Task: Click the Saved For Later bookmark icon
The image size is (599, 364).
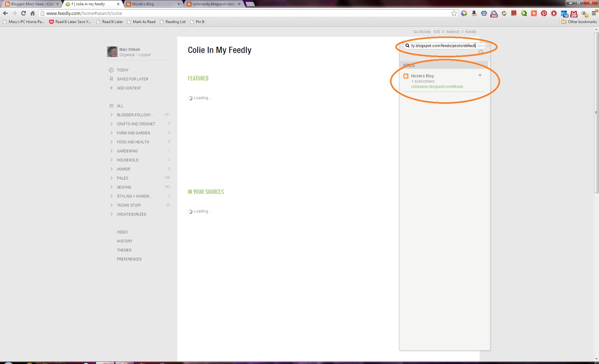Action: [x=111, y=79]
